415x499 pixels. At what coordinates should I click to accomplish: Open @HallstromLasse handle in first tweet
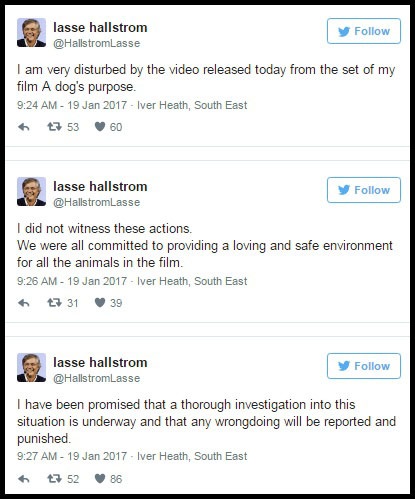[x=97, y=43]
